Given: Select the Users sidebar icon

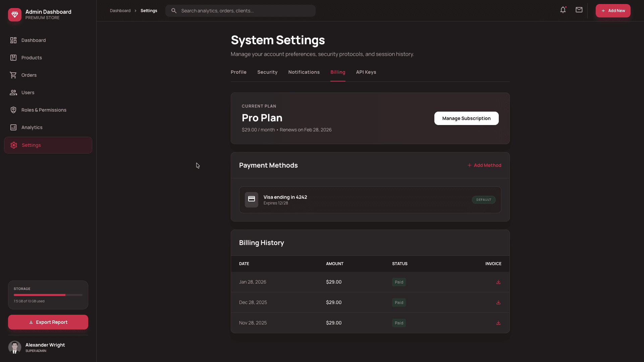Looking at the screenshot, I should point(13,92).
